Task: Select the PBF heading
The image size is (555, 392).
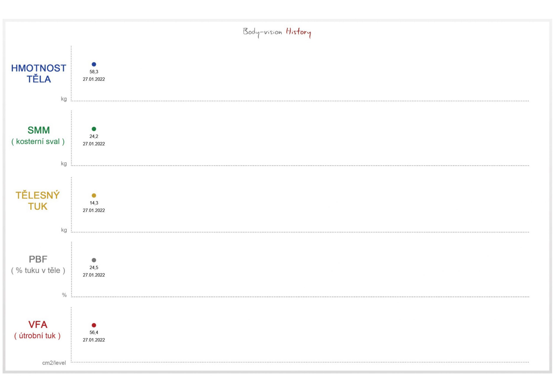Action: pyautogui.click(x=38, y=259)
